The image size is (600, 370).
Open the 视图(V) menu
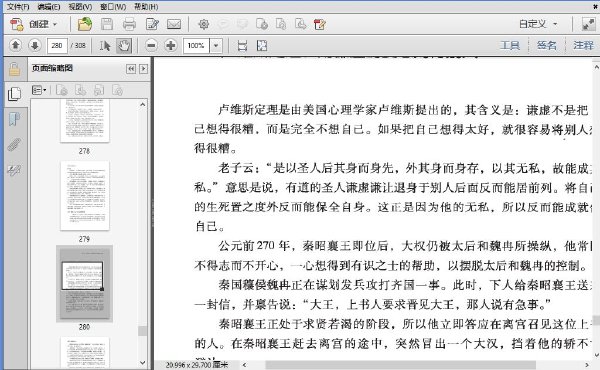pos(80,7)
